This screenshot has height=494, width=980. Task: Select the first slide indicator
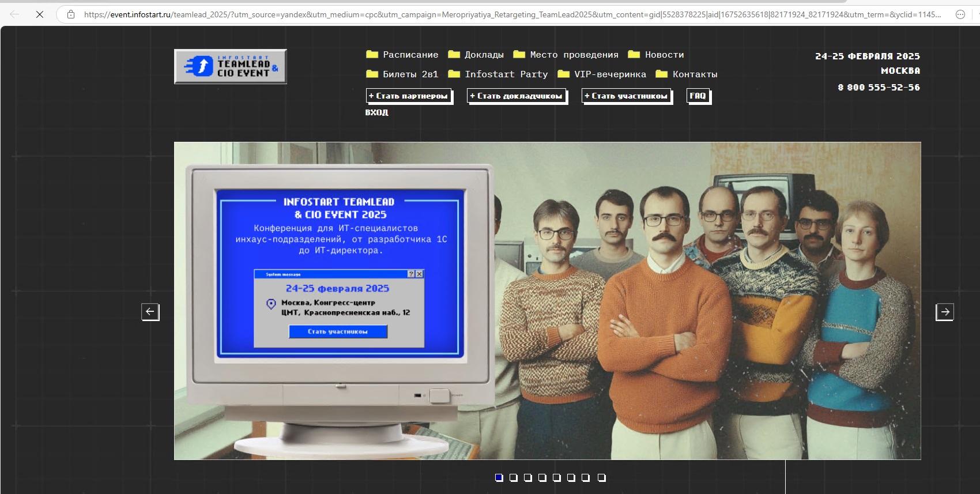[x=499, y=477]
